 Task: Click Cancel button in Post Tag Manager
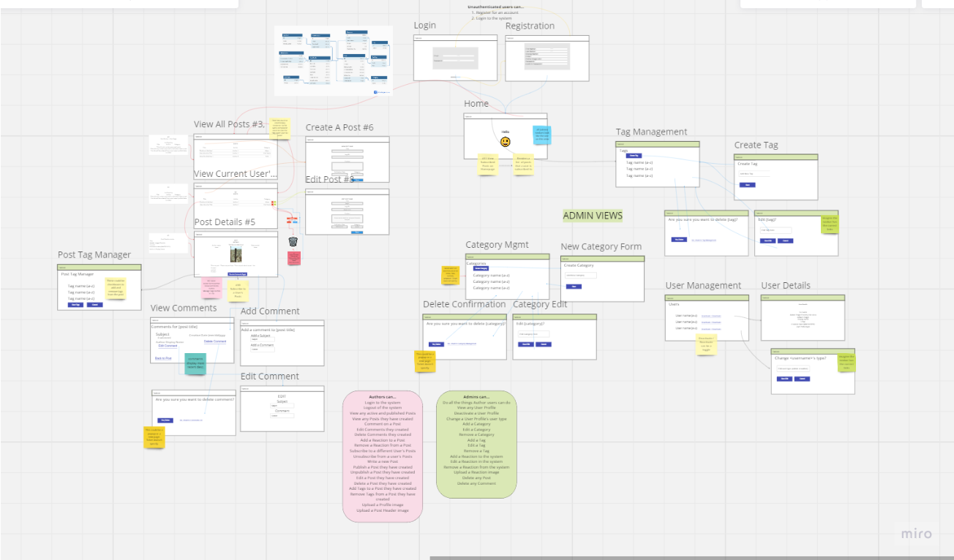point(95,305)
